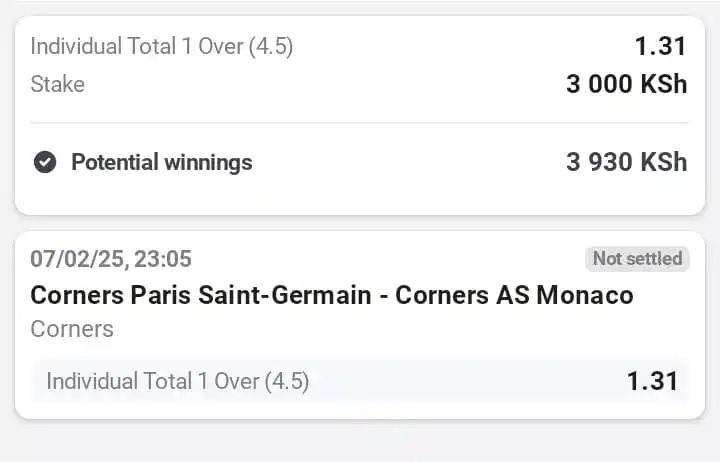This screenshot has height=462, width=720.
Task: Click the Corners AS Monaco part of the title
Action: [514, 295]
